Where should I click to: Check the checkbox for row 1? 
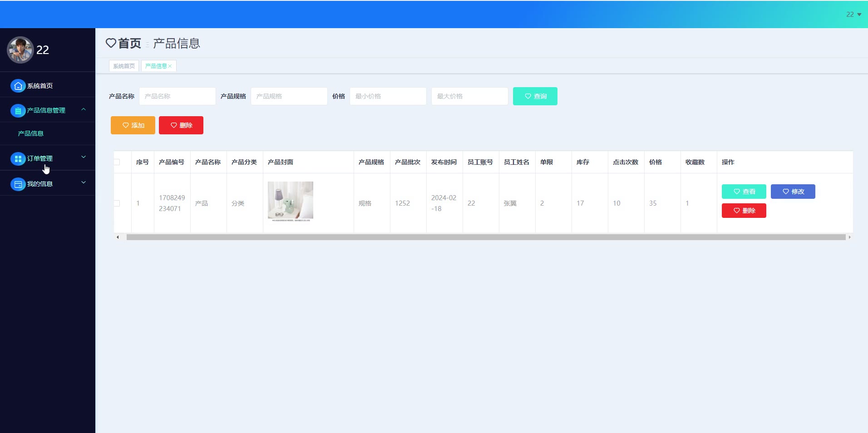tap(117, 203)
